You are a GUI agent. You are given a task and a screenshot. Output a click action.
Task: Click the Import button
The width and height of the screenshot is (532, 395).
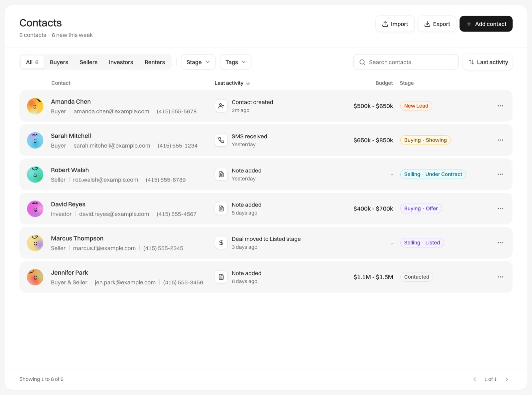tap(395, 24)
